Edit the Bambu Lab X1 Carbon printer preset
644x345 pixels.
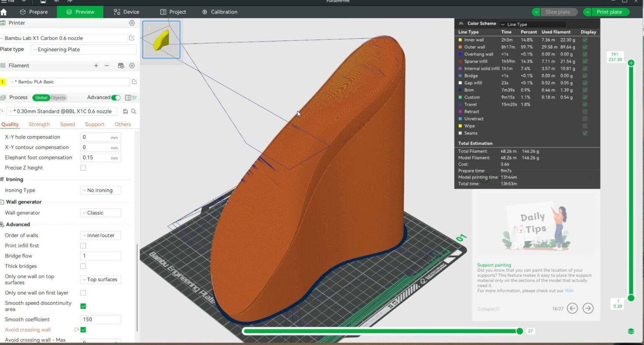[132, 38]
